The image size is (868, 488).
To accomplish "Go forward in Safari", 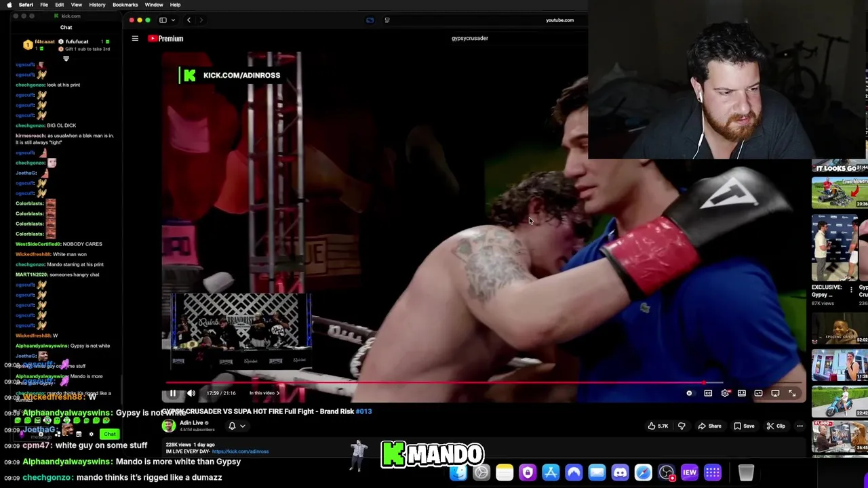I will coord(201,20).
